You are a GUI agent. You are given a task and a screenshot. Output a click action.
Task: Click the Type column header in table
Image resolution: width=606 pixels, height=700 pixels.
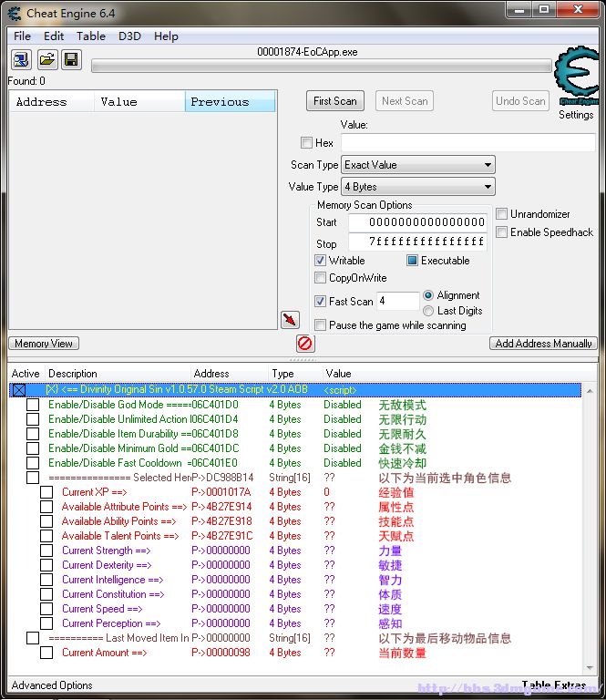(x=295, y=373)
